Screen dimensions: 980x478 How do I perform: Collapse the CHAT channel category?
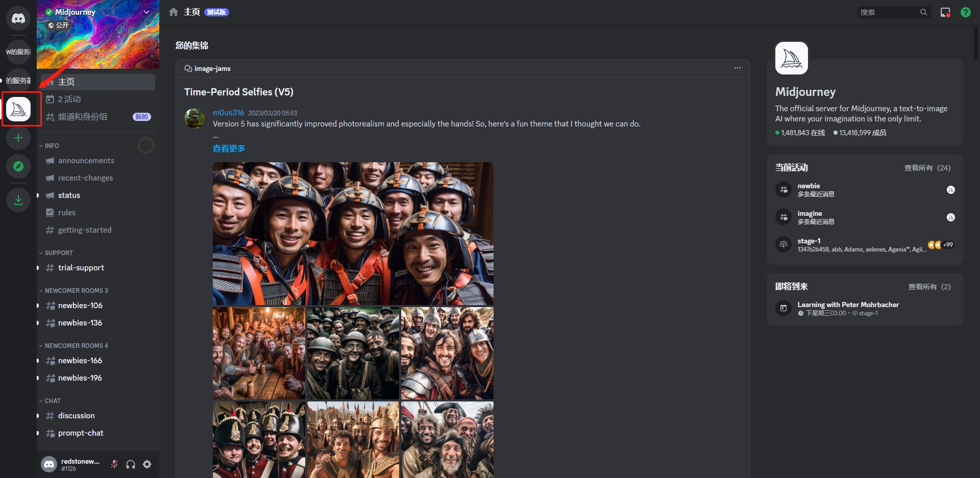(52, 401)
